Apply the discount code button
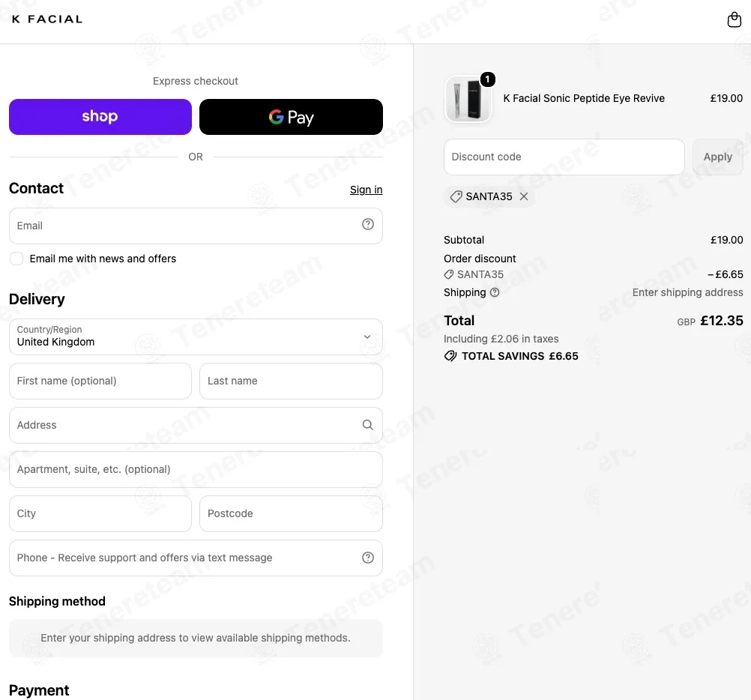Viewport: 751px width, 700px height. pyautogui.click(x=717, y=157)
